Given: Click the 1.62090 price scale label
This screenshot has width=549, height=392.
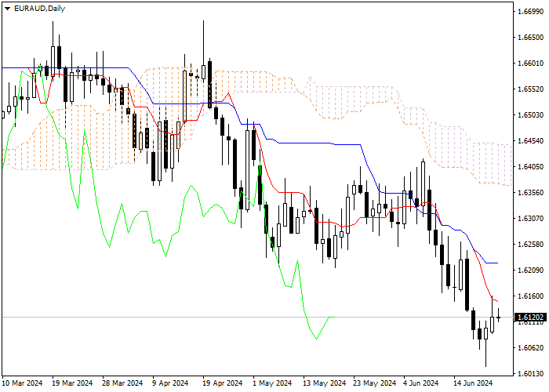Looking at the screenshot, I should click(530, 270).
